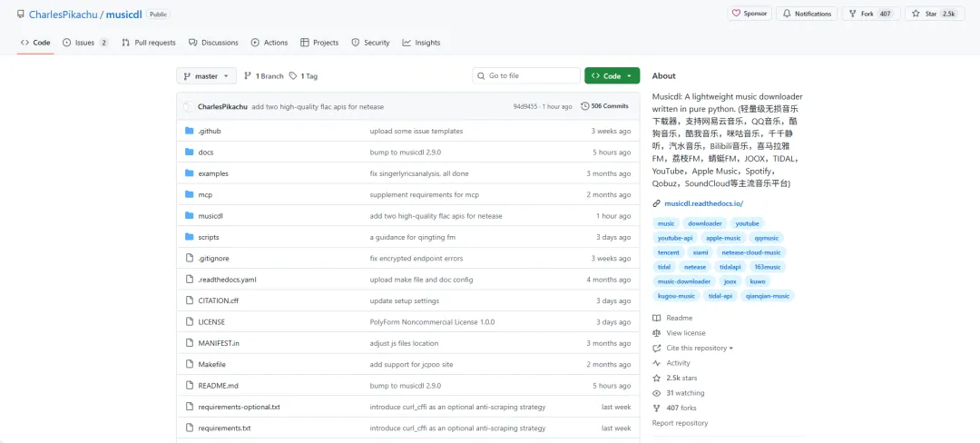Open the musicdl.readthedocs.io link
This screenshot has height=443, width=980.
[x=703, y=204]
